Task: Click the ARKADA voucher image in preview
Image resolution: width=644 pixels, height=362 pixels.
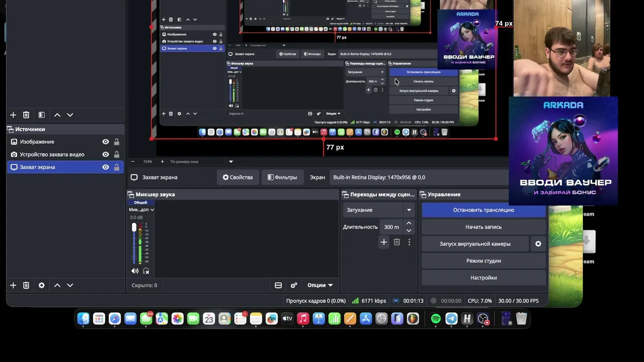Action: 563,150
